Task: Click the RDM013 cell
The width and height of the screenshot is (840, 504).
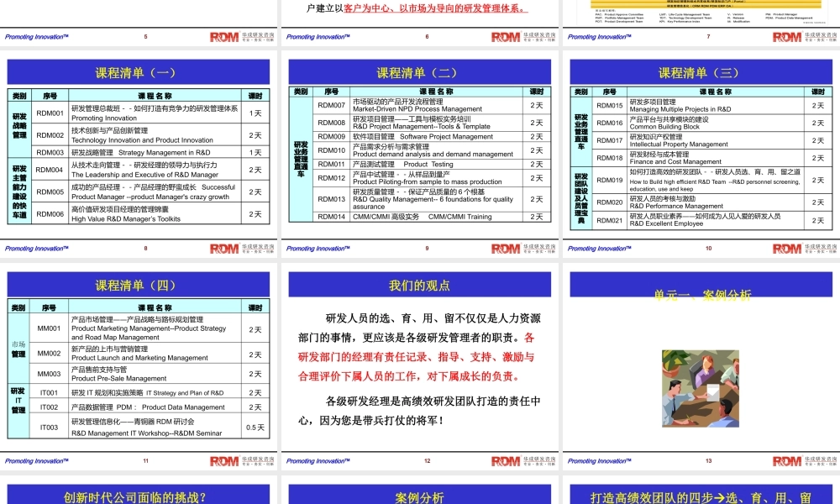Action: click(x=331, y=199)
